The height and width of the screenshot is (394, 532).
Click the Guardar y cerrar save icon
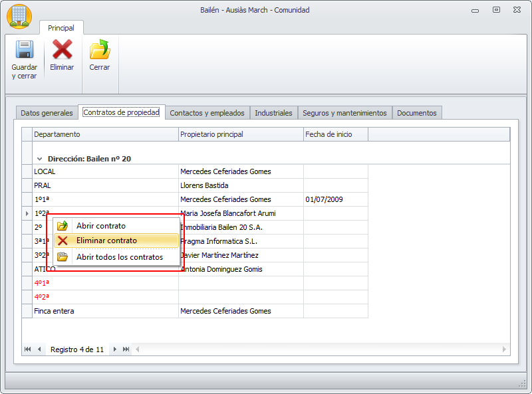pos(25,50)
